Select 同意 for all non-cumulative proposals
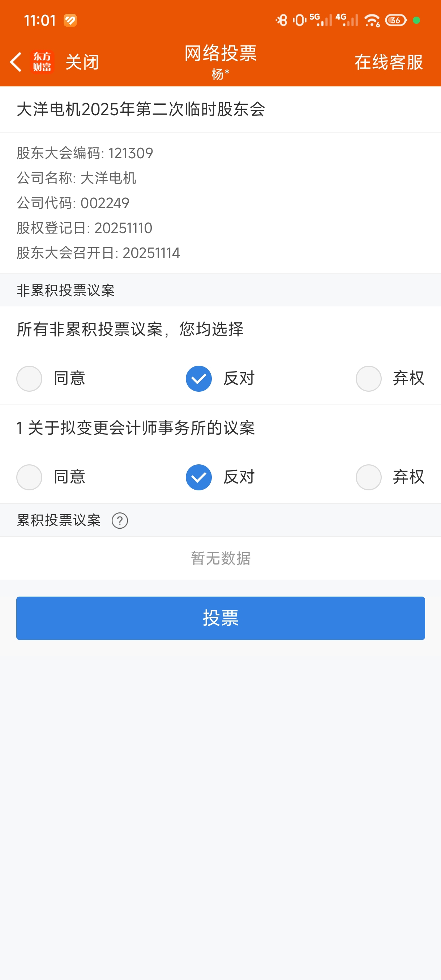The image size is (441, 980). 29,379
